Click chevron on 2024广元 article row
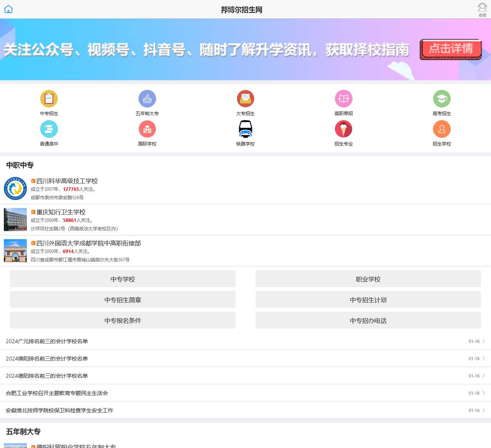 coord(484,341)
